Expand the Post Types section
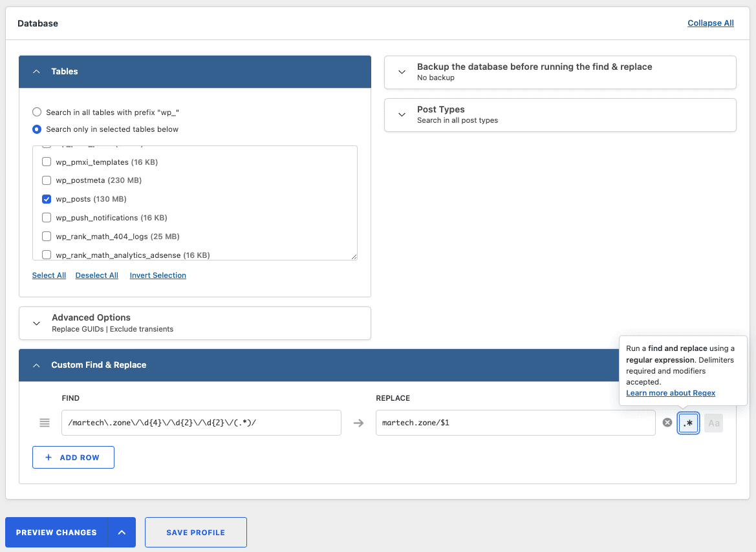756x552 pixels. (x=402, y=114)
